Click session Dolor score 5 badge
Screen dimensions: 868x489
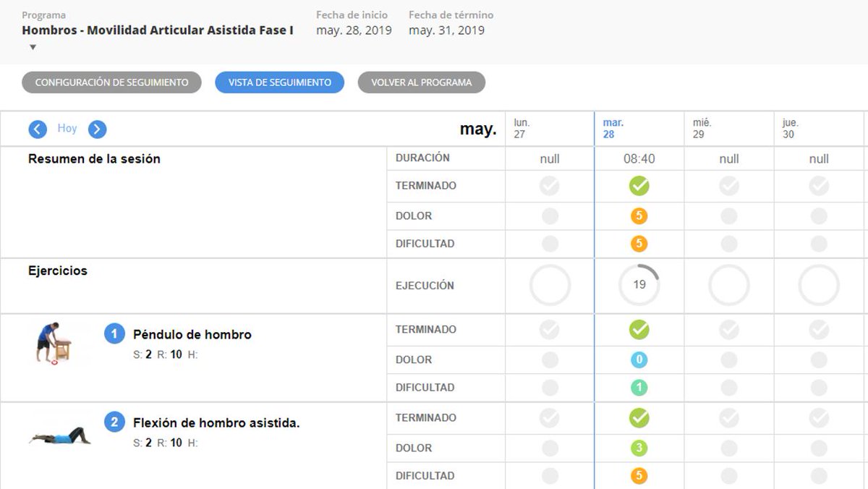coord(639,216)
